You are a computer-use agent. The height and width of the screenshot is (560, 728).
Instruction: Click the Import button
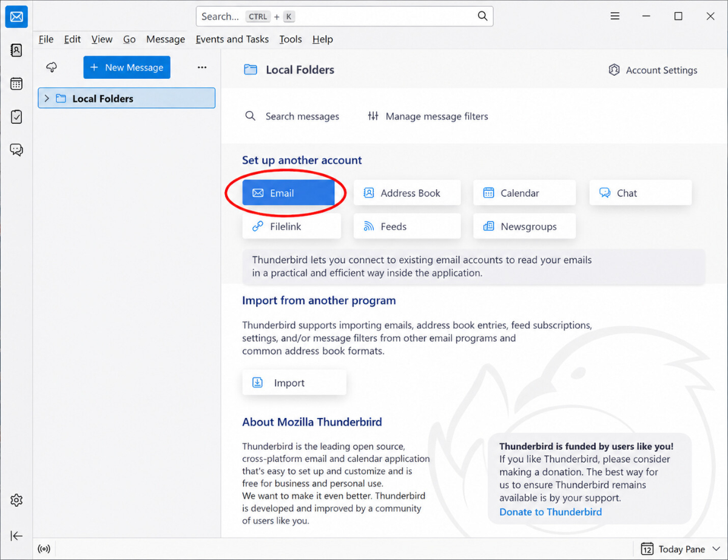294,383
